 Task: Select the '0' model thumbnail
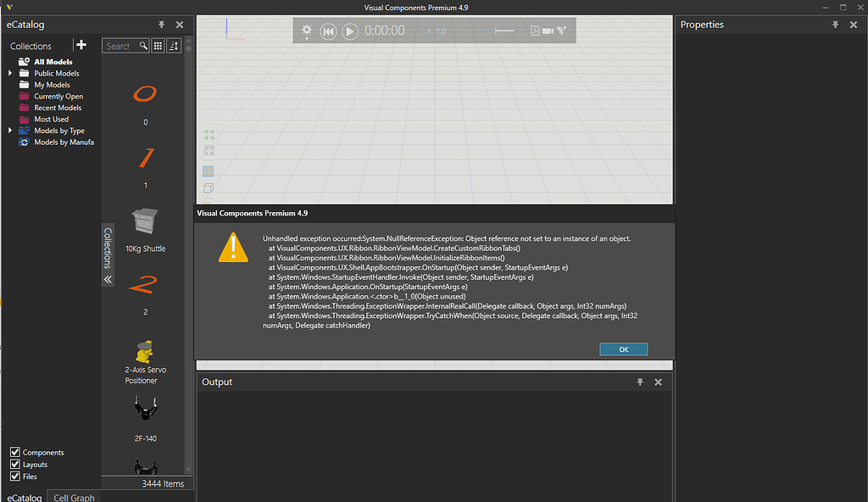pyautogui.click(x=145, y=94)
